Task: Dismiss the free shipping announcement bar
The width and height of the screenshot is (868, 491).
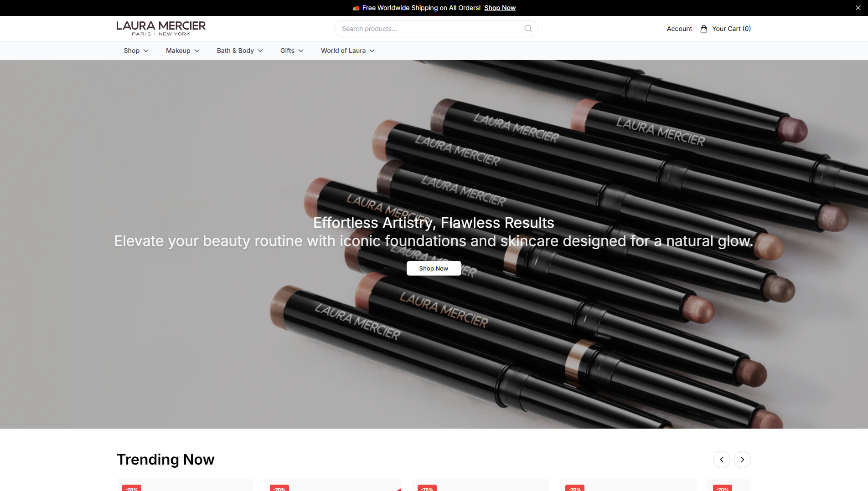Action: (858, 8)
